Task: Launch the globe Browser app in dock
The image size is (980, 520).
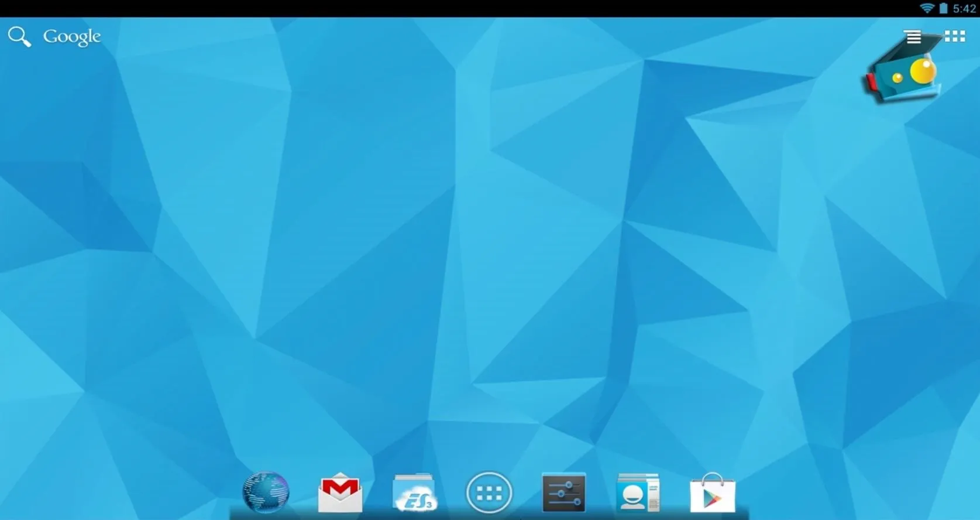Action: point(266,492)
